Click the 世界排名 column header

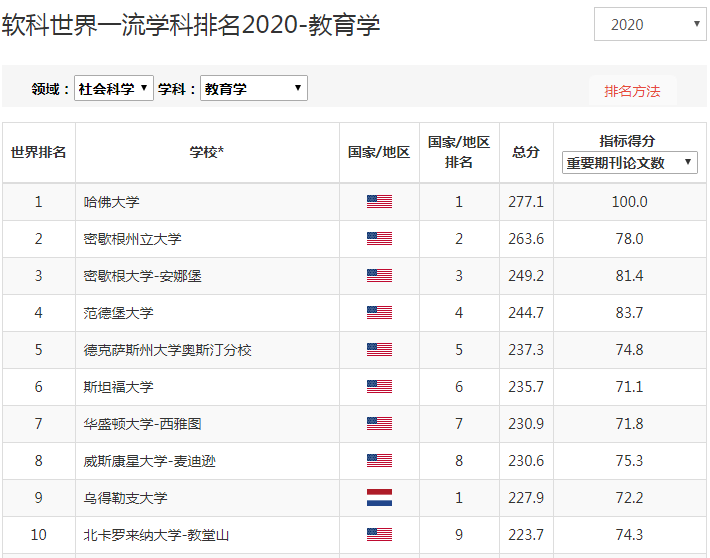click(x=38, y=152)
